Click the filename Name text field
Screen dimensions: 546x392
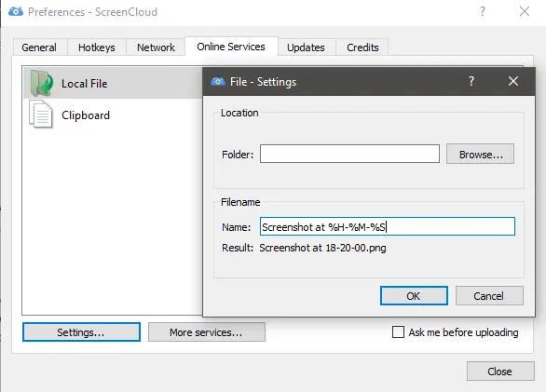pyautogui.click(x=388, y=226)
